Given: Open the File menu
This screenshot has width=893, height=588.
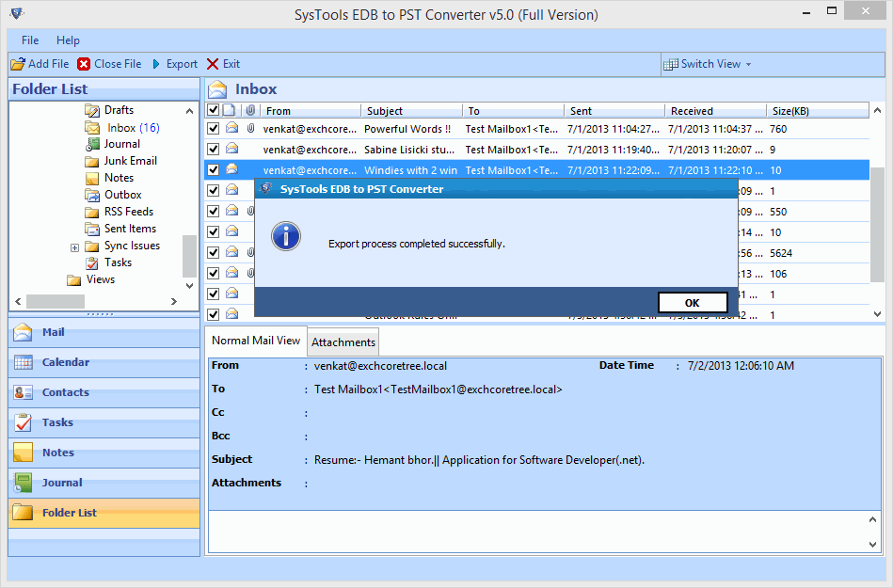Looking at the screenshot, I should [x=30, y=40].
